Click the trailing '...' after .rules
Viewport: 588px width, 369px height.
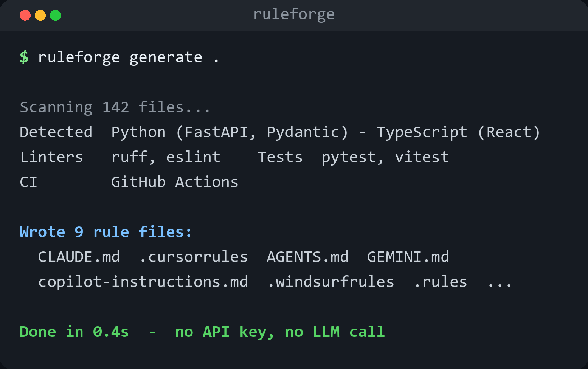tap(500, 286)
